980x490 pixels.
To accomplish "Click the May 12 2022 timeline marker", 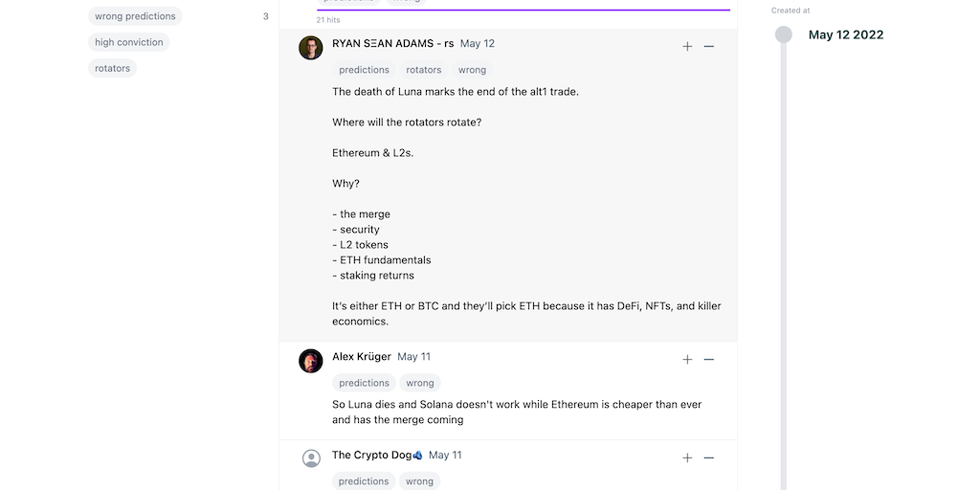I will pyautogui.click(x=784, y=34).
